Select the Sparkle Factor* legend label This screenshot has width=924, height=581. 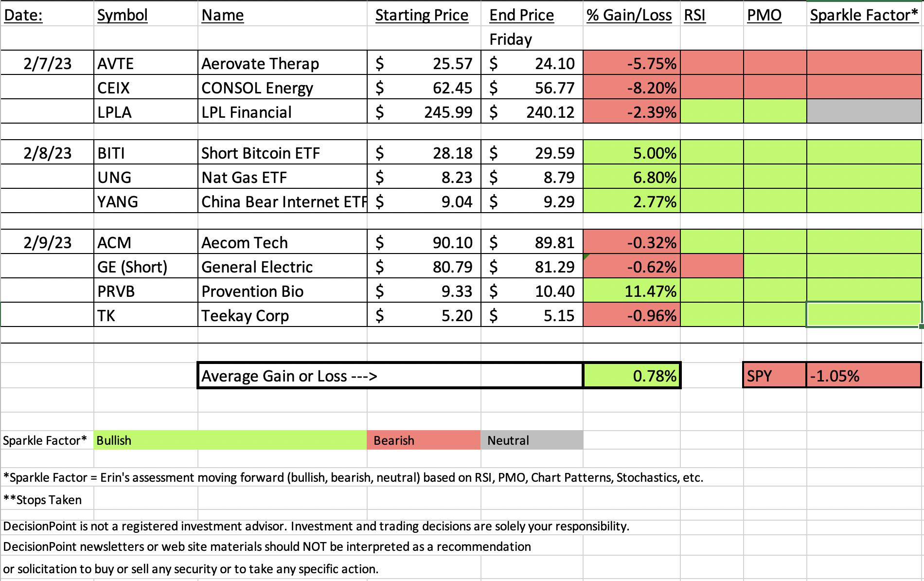[47, 440]
